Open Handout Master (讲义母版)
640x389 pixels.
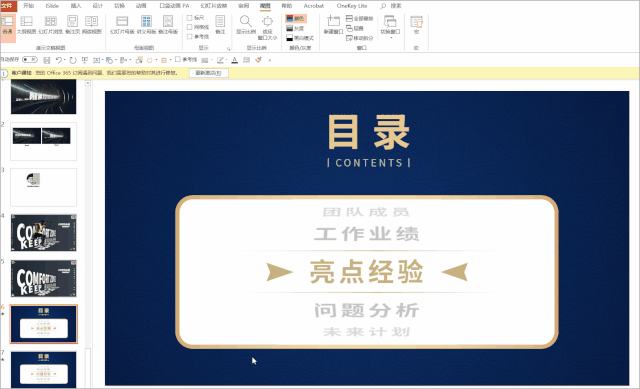click(x=146, y=25)
